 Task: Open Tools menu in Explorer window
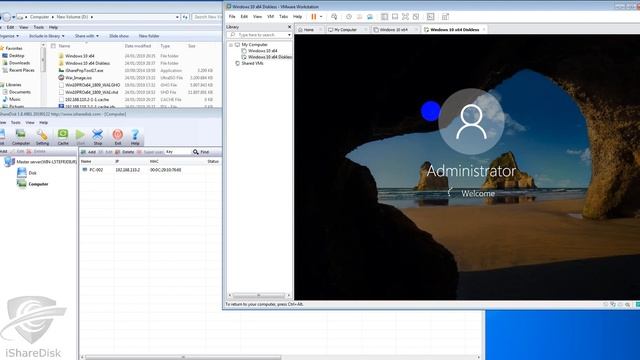pos(38,27)
